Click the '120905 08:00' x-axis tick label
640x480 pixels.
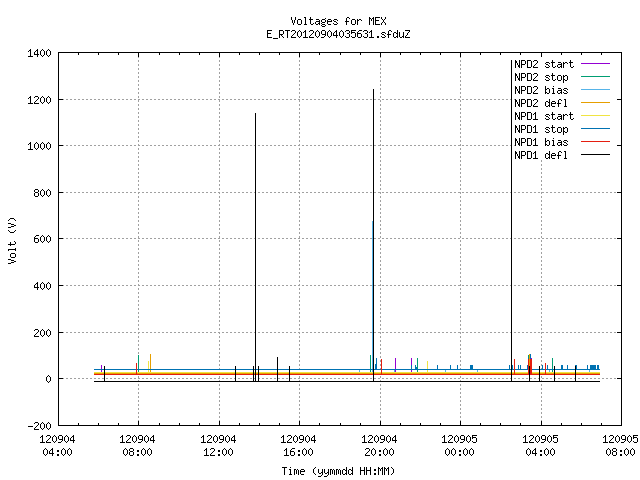click(620, 446)
